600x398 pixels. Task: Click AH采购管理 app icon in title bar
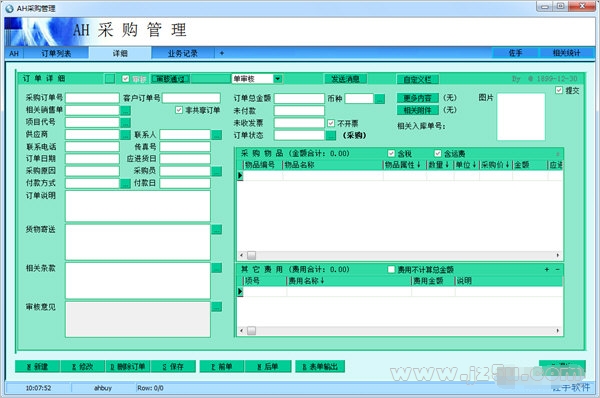pyautogui.click(x=10, y=8)
